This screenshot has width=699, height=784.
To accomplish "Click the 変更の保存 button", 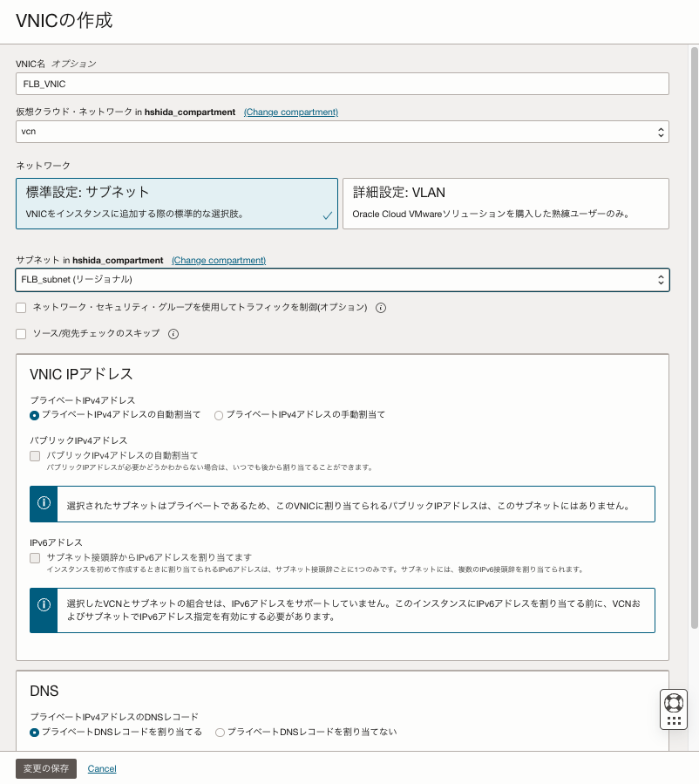I will click(x=46, y=768).
